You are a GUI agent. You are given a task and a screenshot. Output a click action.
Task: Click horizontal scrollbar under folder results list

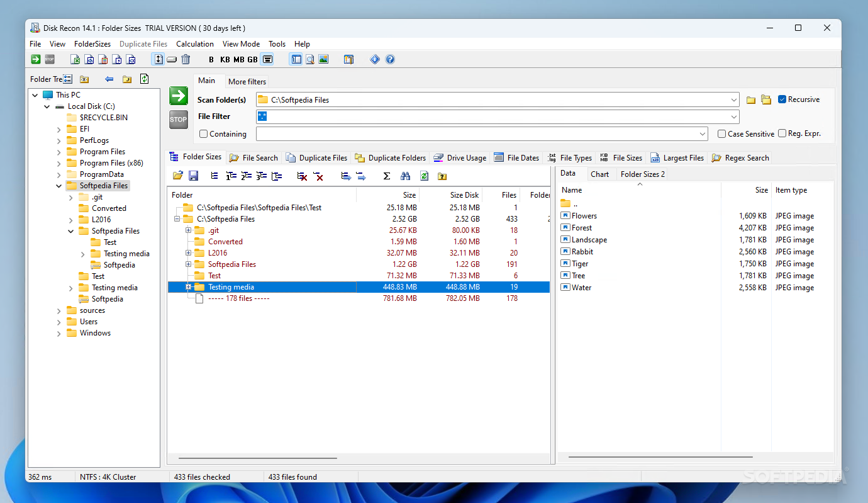pyautogui.click(x=258, y=458)
